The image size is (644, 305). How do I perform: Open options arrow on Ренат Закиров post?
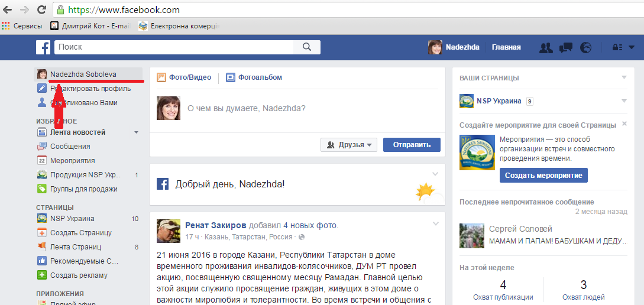435,223
